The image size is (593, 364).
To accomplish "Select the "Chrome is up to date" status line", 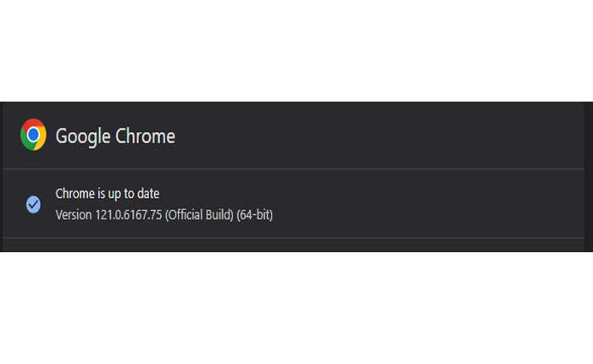I will pyautogui.click(x=108, y=194).
